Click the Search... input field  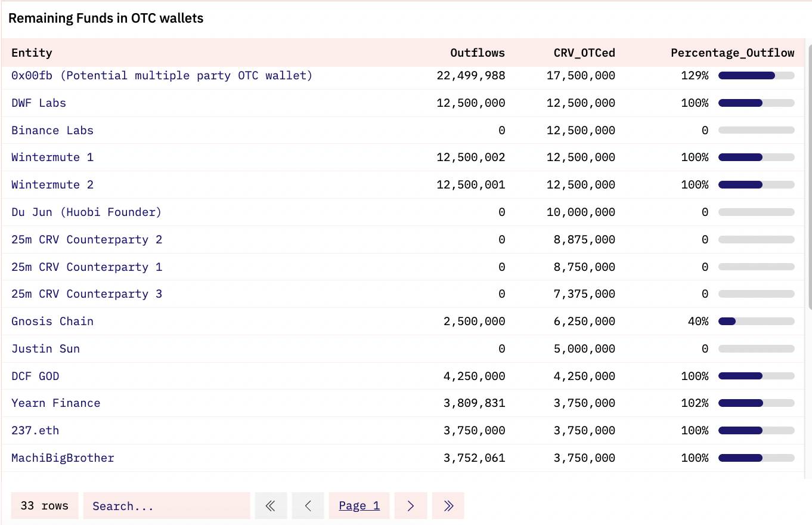click(x=166, y=505)
